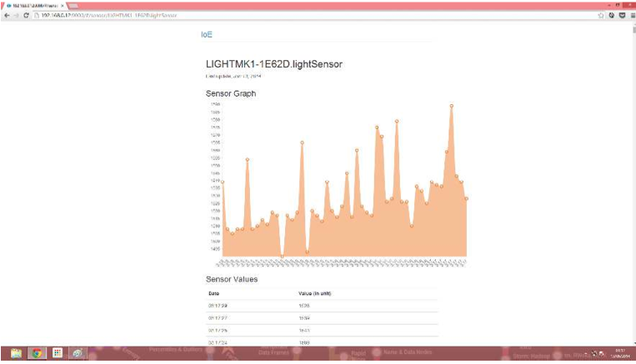Select the last data point on the graph

pos(467,198)
